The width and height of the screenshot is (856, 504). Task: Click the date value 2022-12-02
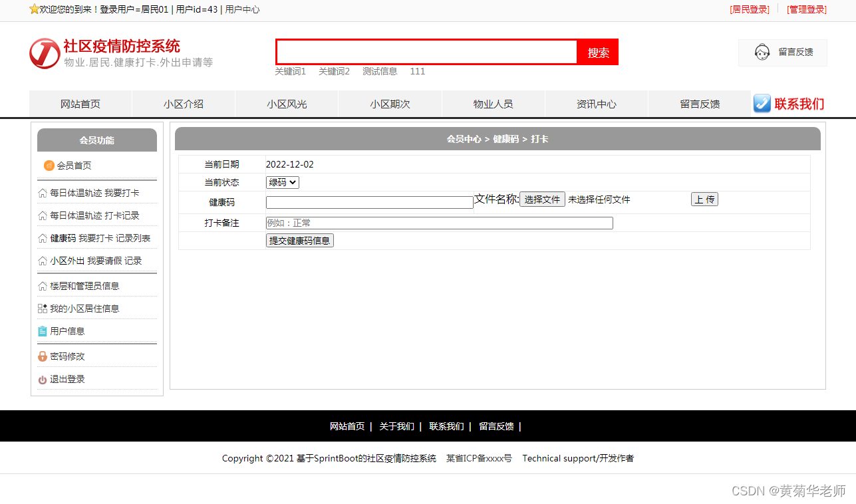coord(290,165)
